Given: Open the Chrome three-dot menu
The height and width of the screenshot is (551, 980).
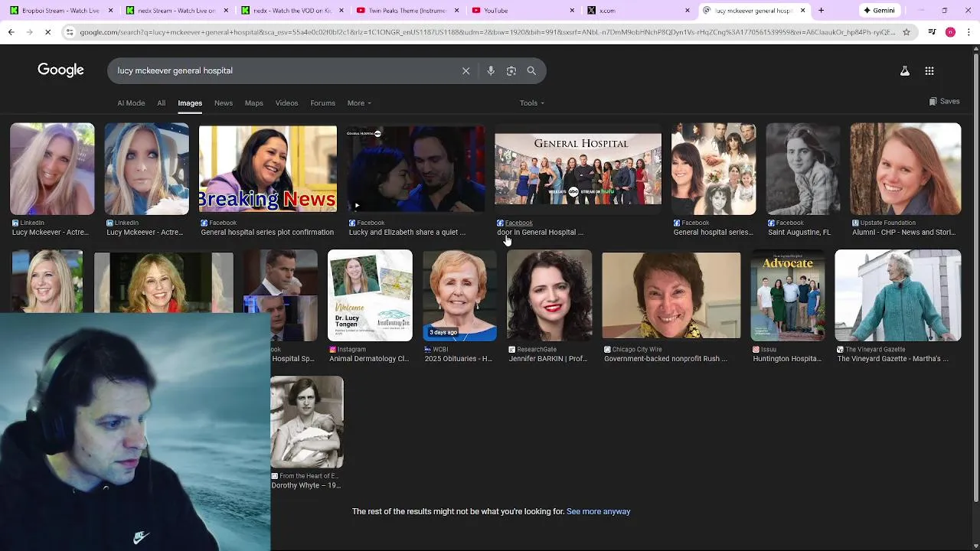Looking at the screenshot, I should pyautogui.click(x=969, y=32).
